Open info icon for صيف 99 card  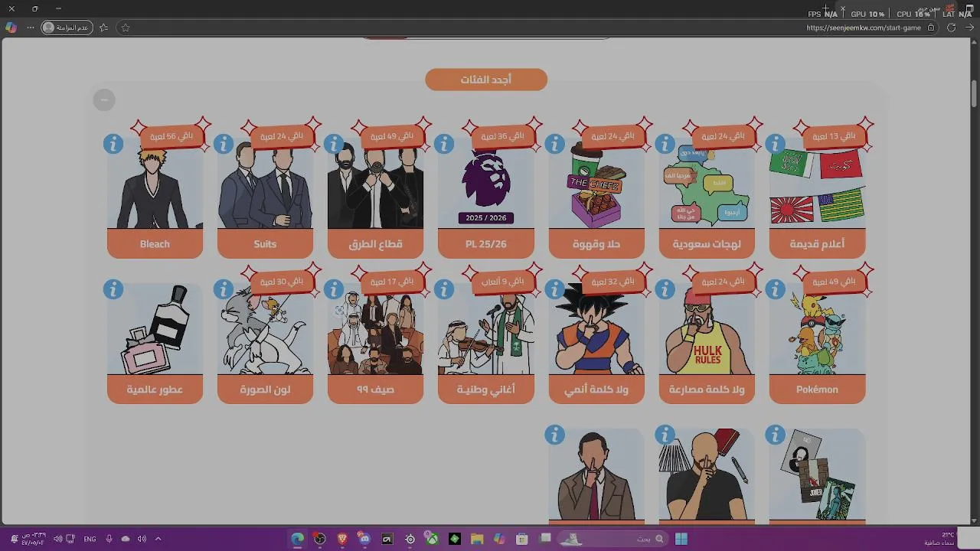click(334, 289)
